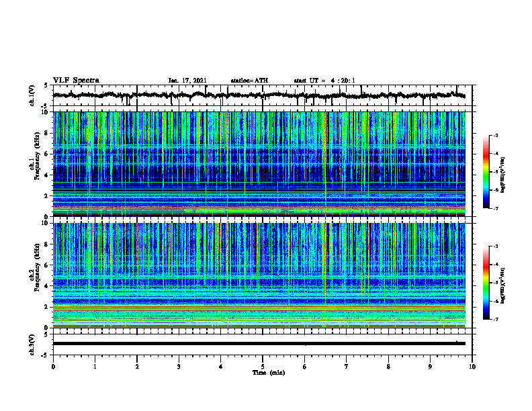Click the 'VLF Spectra' plot title

[76, 81]
